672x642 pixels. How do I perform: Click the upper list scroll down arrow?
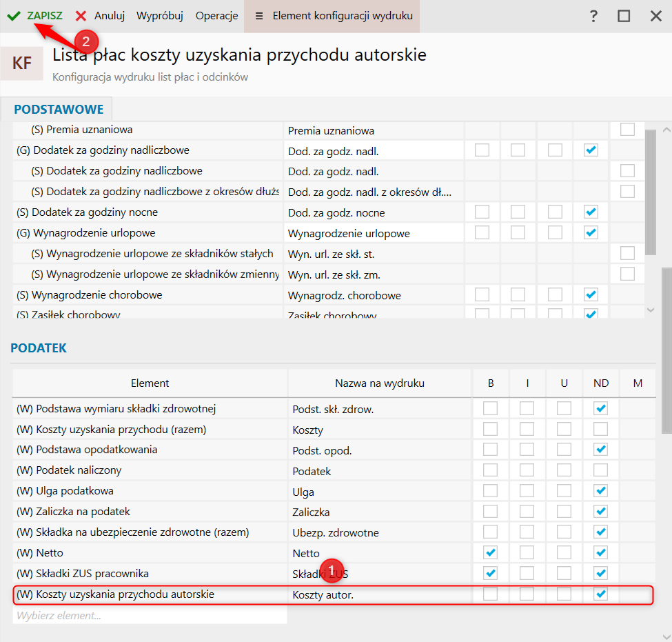[x=650, y=310]
